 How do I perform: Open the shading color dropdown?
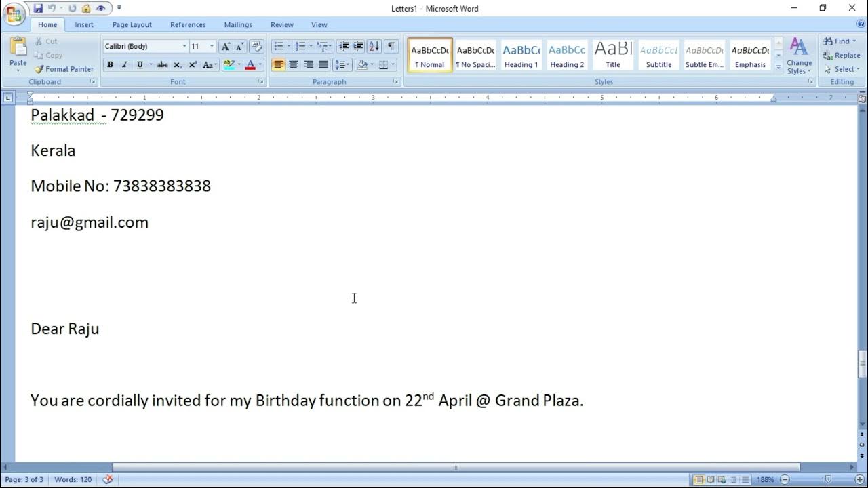tap(372, 65)
